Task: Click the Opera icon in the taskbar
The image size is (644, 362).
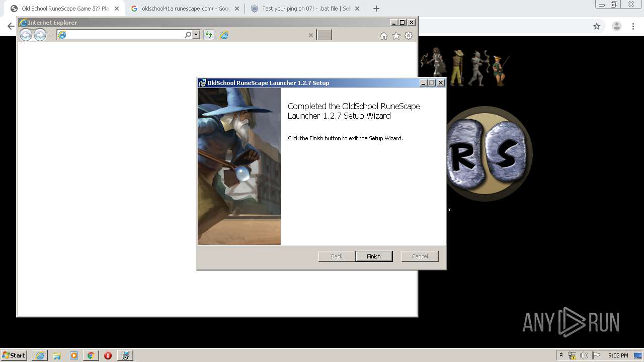Action: tap(108, 355)
